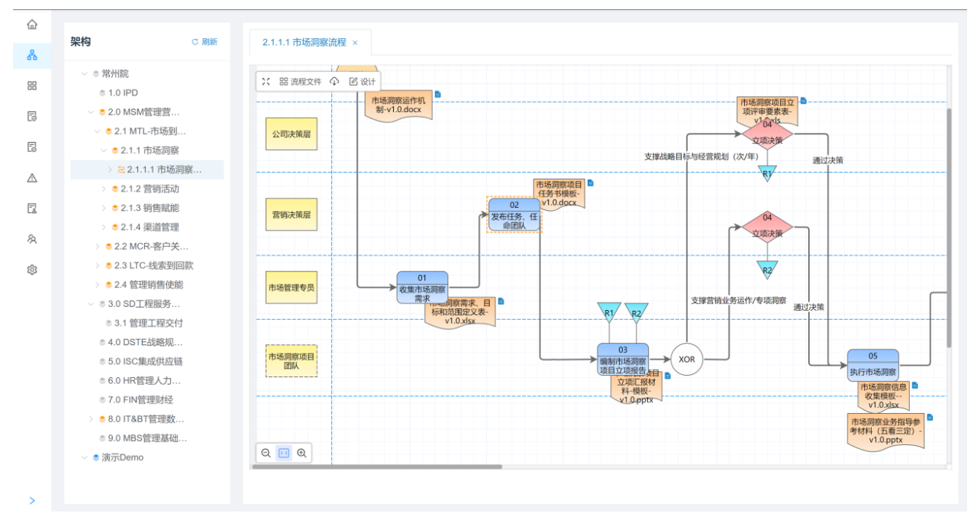Close the 2.1.1.1 市场洞察流程 tab
980x523 pixels.
tap(355, 43)
